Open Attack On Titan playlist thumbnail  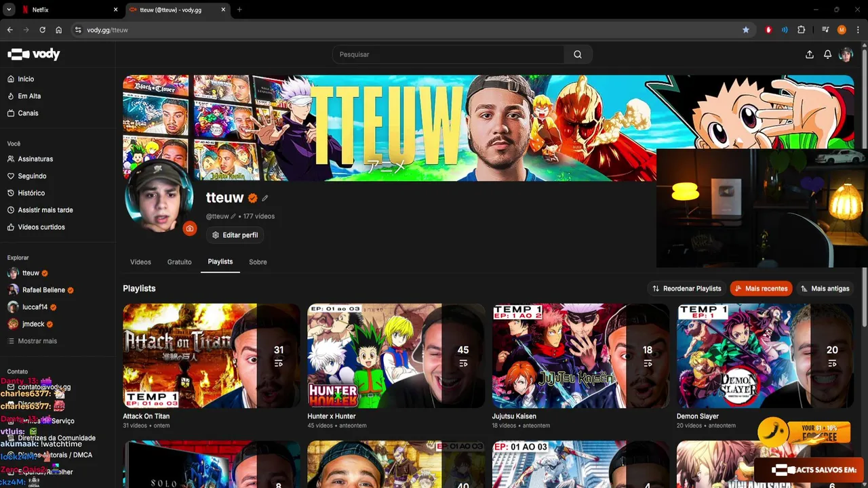pyautogui.click(x=212, y=356)
